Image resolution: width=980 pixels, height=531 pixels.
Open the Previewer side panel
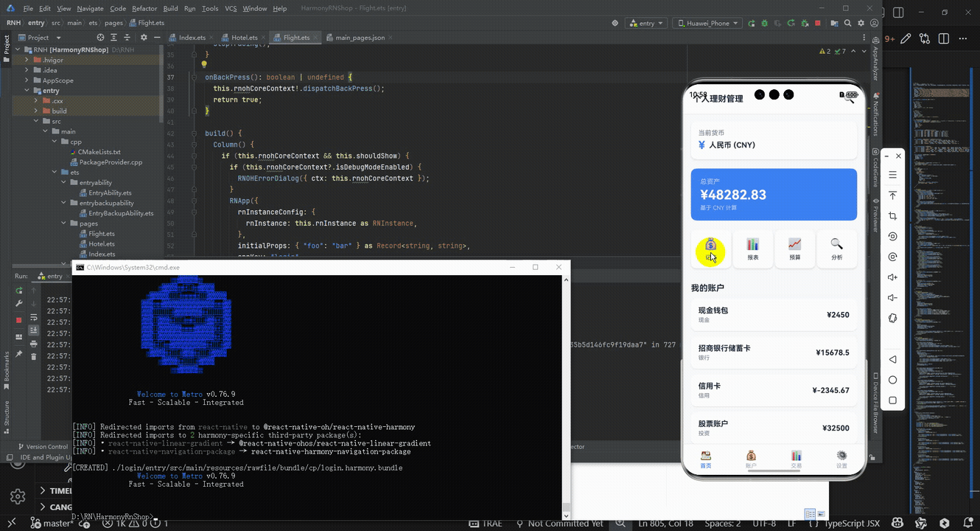tap(875, 214)
